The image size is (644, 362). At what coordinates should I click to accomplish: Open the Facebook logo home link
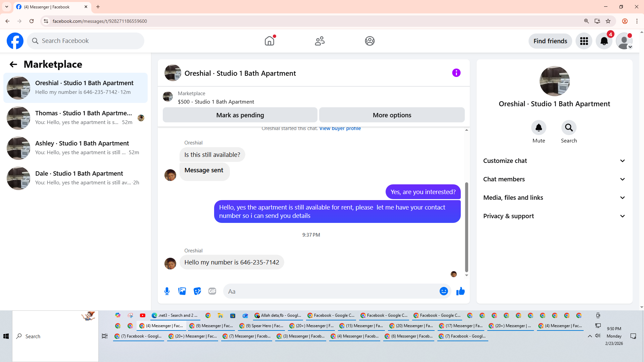15,41
